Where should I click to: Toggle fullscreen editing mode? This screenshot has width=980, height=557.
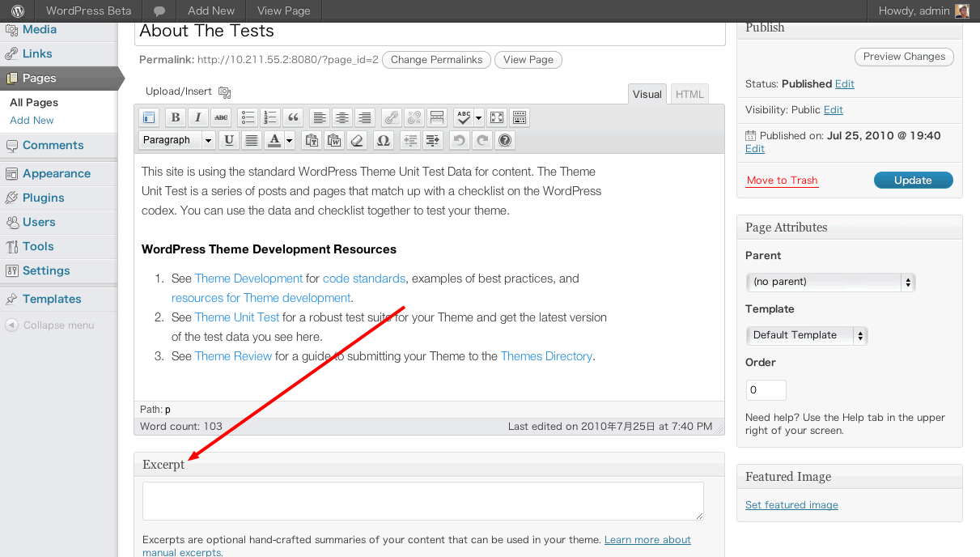pos(496,117)
